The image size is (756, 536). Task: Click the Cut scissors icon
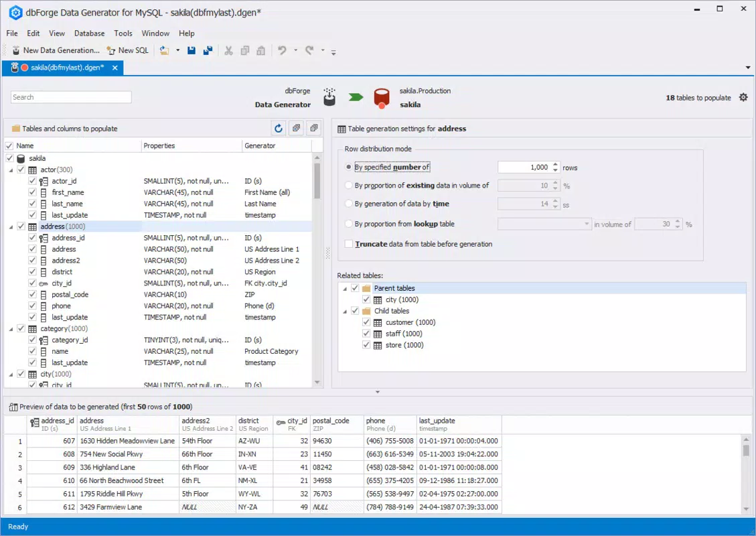click(228, 50)
